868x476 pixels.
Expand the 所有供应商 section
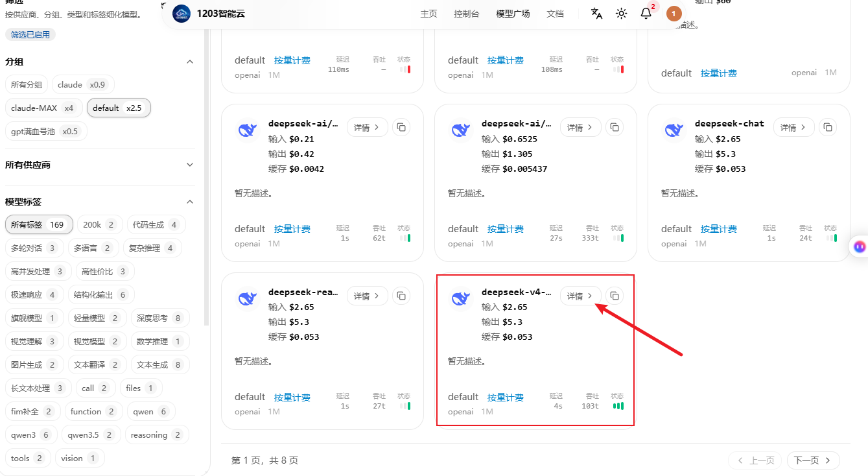point(190,165)
